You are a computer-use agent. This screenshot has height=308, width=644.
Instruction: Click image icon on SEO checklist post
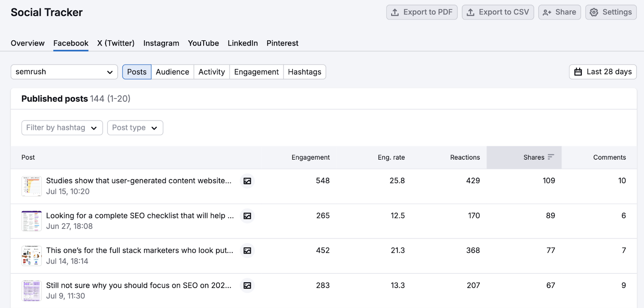click(x=247, y=216)
